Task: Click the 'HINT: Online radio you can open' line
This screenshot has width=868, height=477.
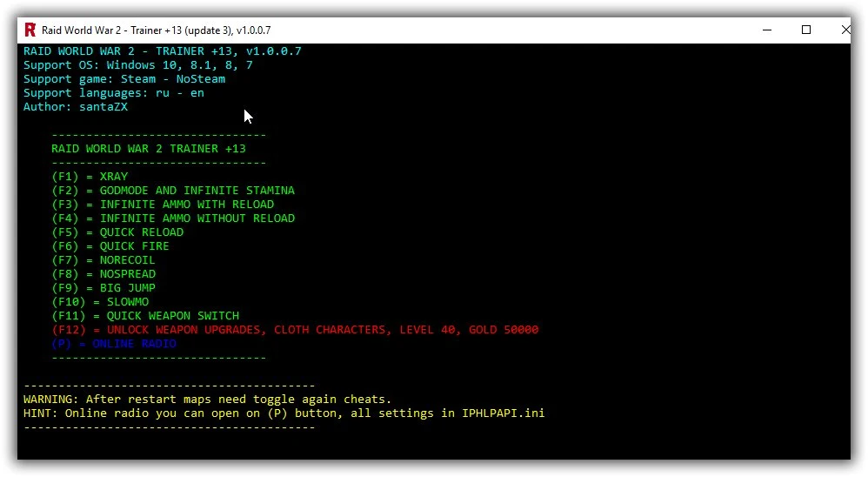Action: pos(284,413)
